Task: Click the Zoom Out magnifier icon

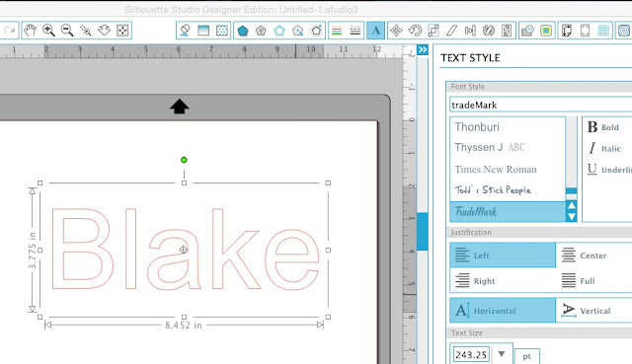Action: click(67, 31)
